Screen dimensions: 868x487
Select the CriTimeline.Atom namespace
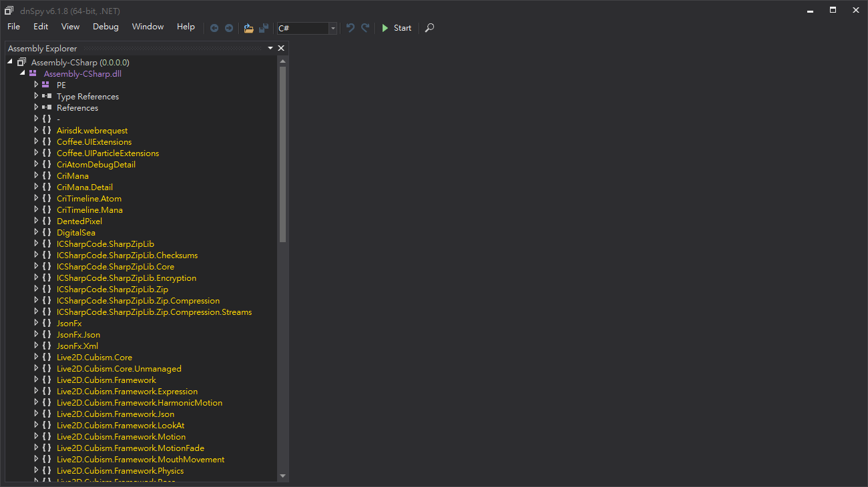click(89, 198)
